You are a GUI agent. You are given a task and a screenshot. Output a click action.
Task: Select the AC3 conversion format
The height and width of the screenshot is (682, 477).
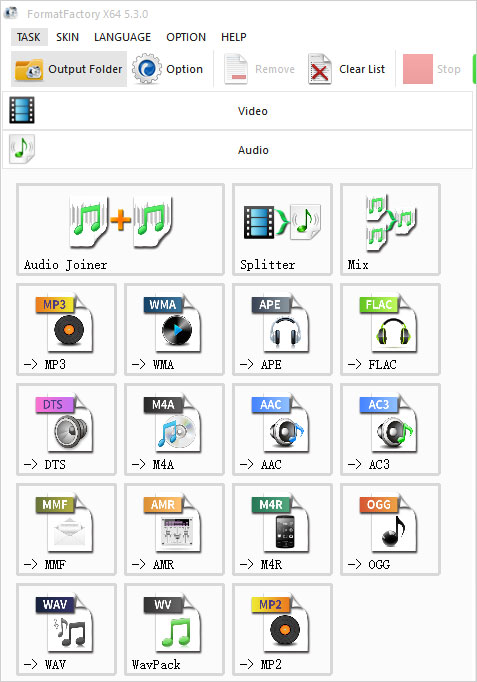click(x=390, y=429)
